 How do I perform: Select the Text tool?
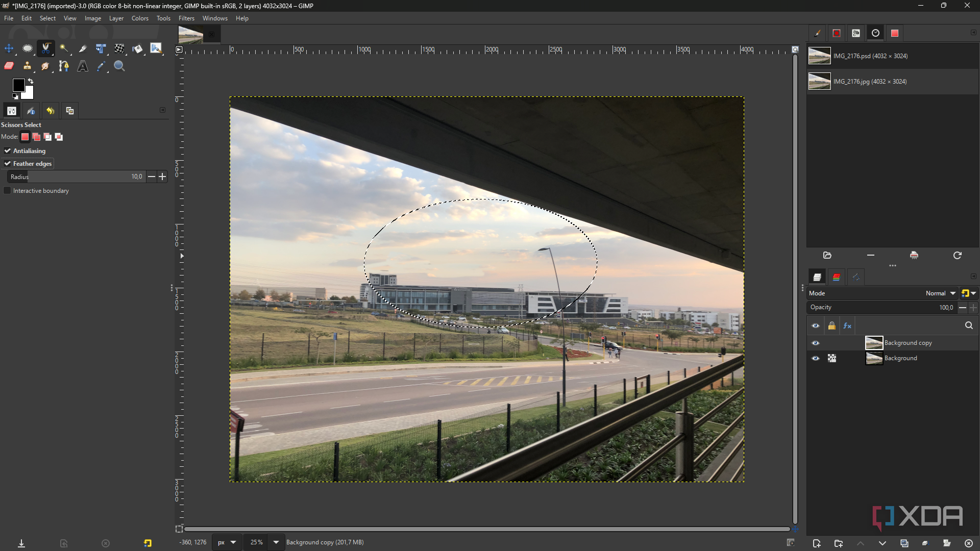(x=83, y=66)
